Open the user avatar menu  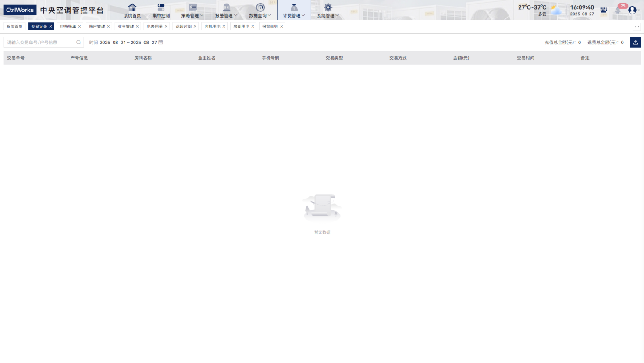coord(632,10)
